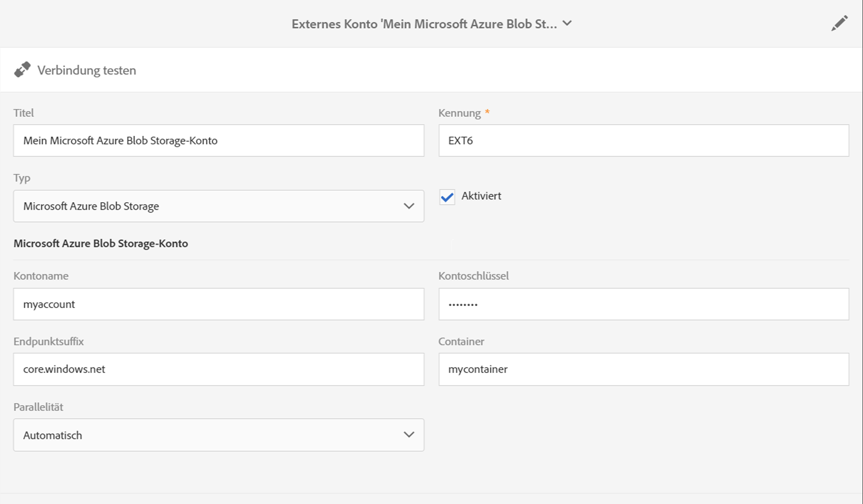The width and height of the screenshot is (863, 504).
Task: Click the chevron arrow in the Typ field
Action: point(409,206)
